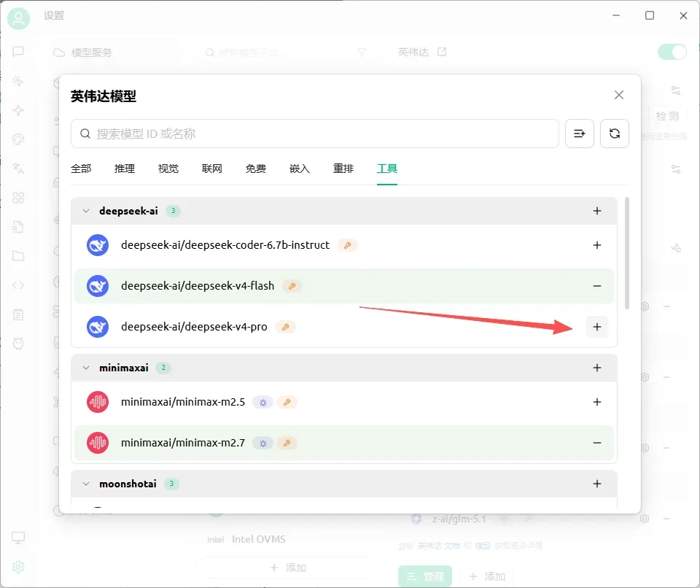The width and height of the screenshot is (700, 588).
Task: Open the translate sidebar icon
Action: (x=18, y=169)
